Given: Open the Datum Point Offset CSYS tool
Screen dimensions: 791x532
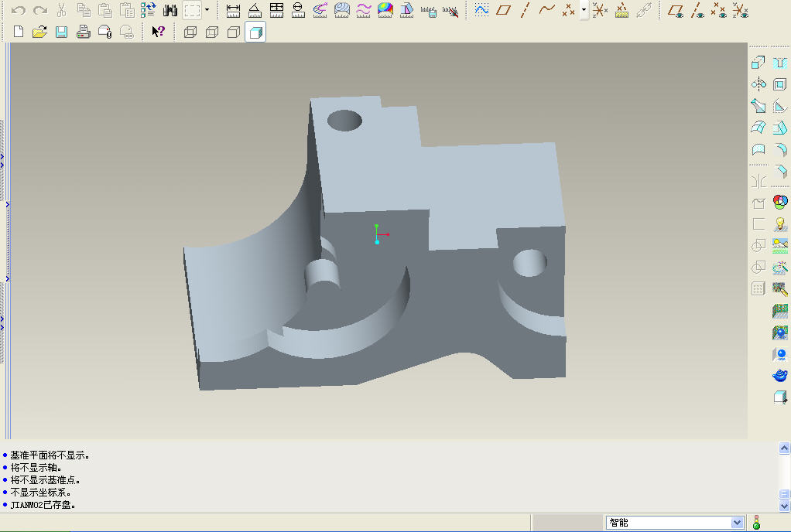Looking at the screenshot, I should (621, 10).
